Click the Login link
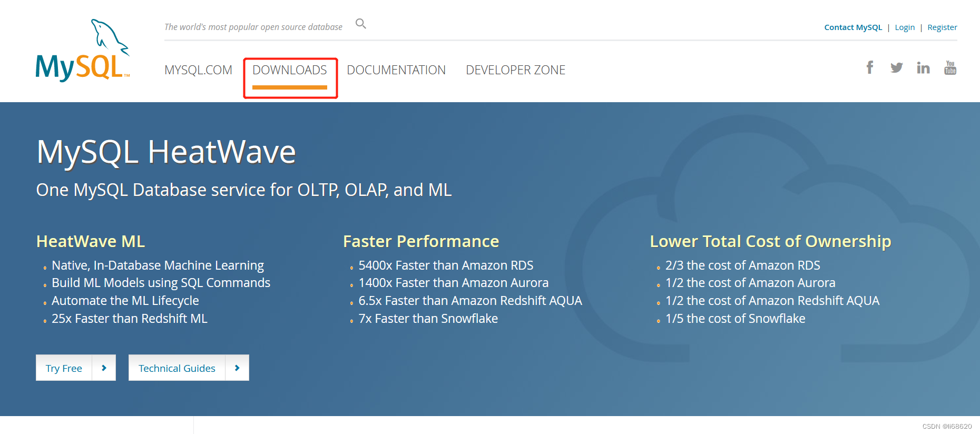The image size is (980, 434). (905, 27)
